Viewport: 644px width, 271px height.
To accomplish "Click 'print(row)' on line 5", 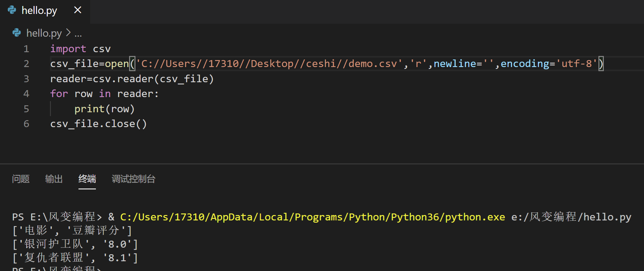I will tap(104, 109).
